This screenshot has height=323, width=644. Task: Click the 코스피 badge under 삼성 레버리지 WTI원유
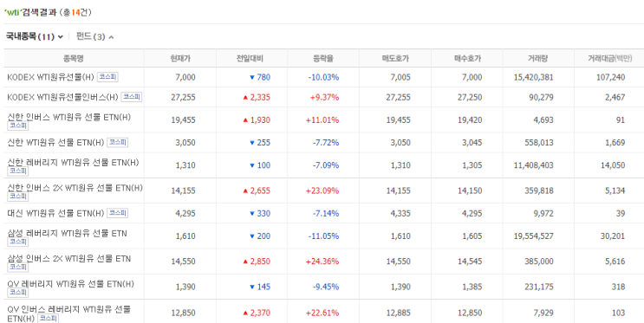(18, 242)
